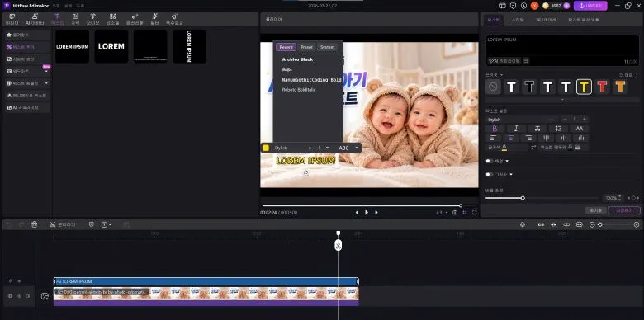Click the line spacing icon in text settings
The height and width of the screenshot is (320, 644).
pos(559,129)
